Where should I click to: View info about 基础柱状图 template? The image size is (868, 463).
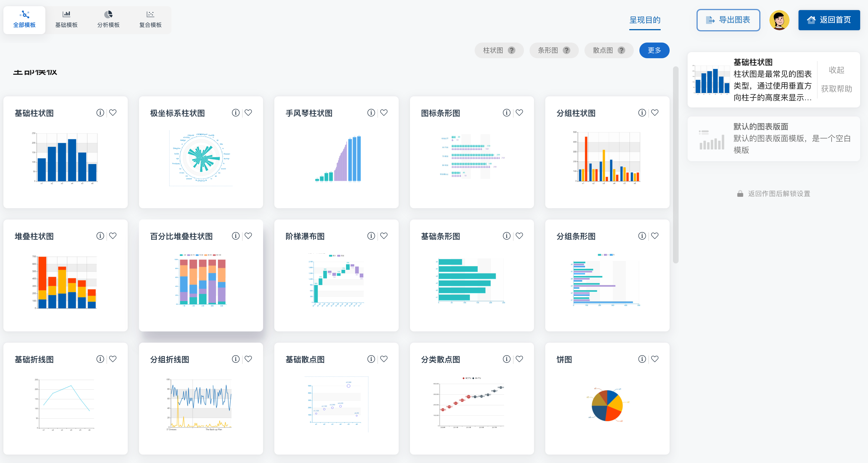100,113
